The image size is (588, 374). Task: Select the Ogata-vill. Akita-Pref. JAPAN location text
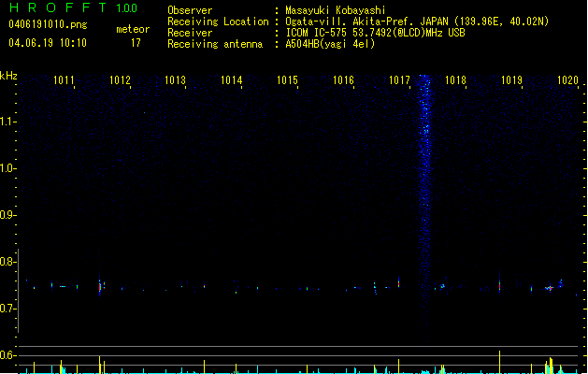(417, 22)
